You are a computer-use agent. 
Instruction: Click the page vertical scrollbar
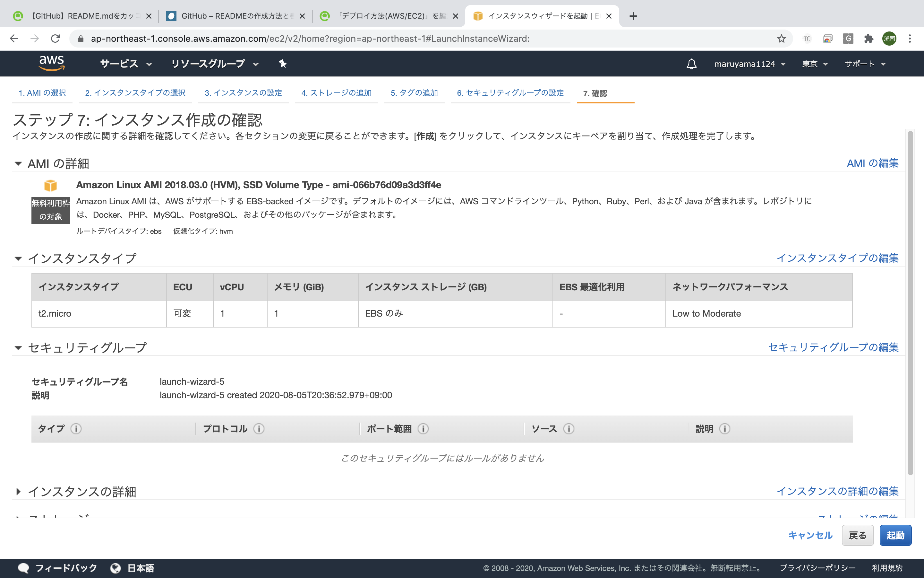(x=910, y=303)
